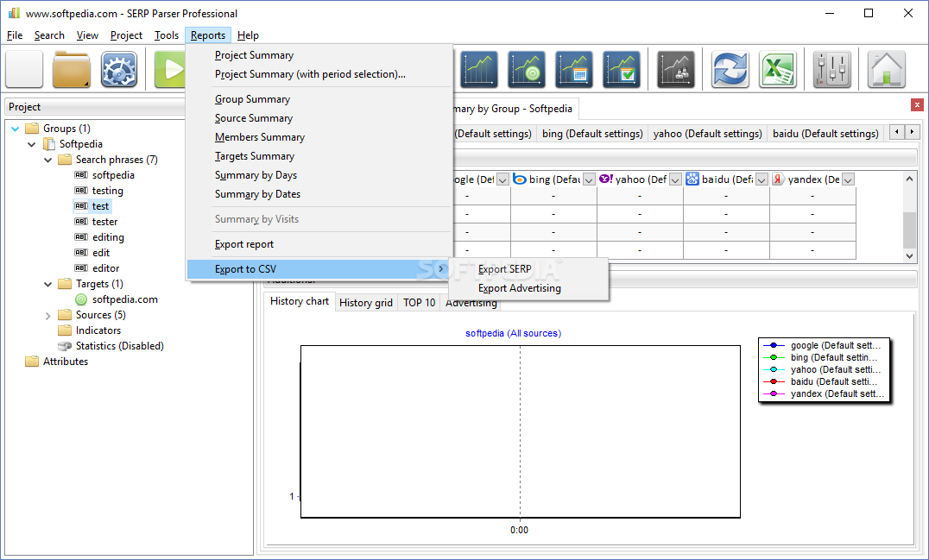Click the folder icon next to Indicators
This screenshot has height=560, width=929.
tap(65, 330)
